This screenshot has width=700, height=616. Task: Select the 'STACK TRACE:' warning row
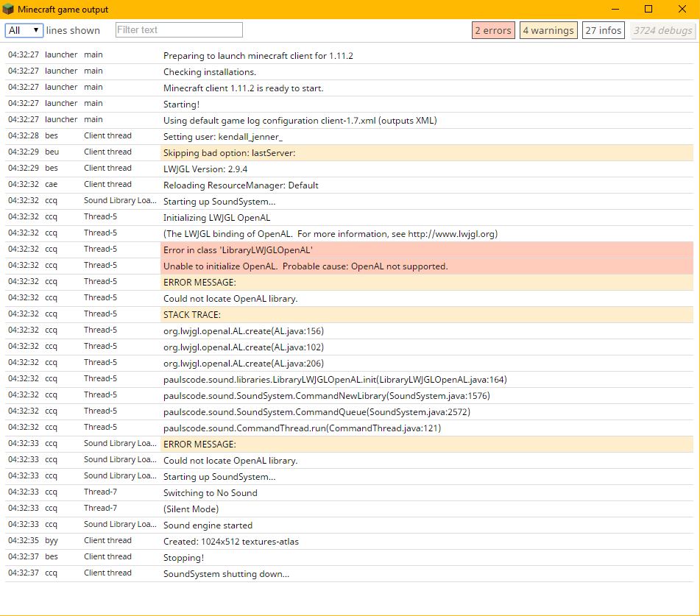[x=191, y=315]
